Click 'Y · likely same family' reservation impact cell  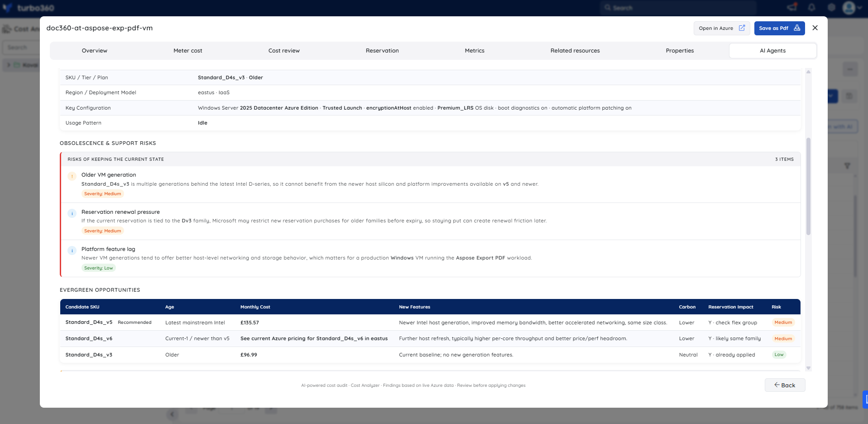[734, 338]
